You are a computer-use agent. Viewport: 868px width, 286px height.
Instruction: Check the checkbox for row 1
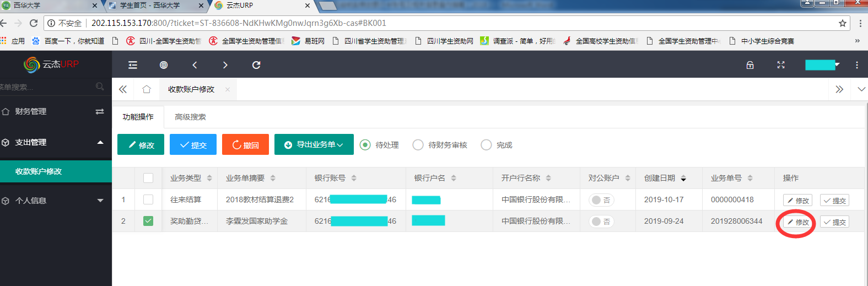click(148, 199)
